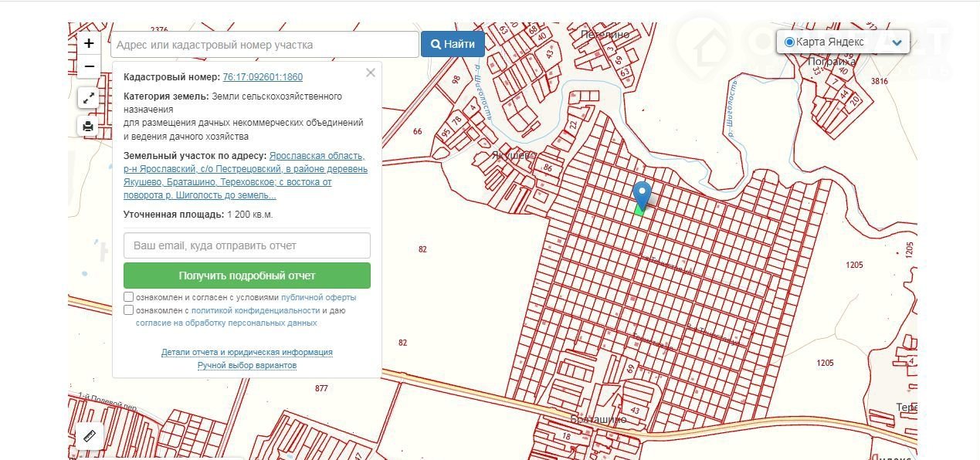
Task: Open cadastral number 76:17:092601:1860 link
Action: point(263,77)
